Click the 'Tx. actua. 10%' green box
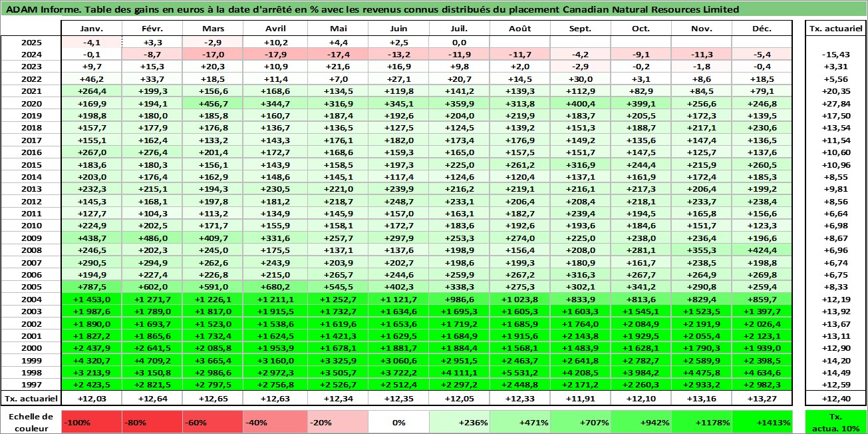This screenshot has height=434, width=868. pyautogui.click(x=835, y=422)
